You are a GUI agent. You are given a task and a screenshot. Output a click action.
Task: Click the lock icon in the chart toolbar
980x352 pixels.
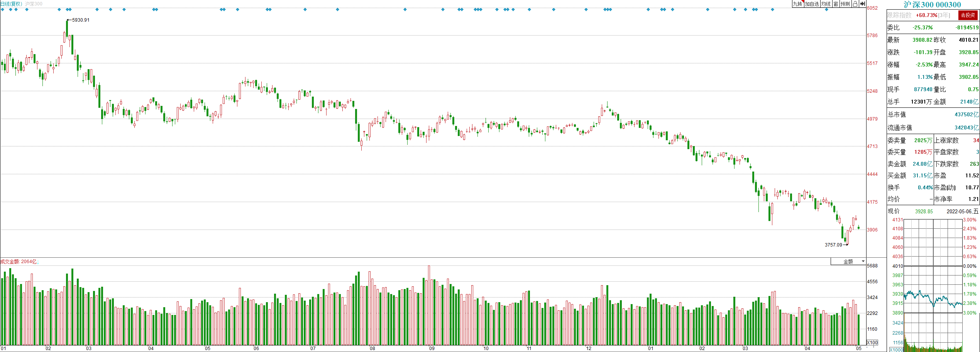855,4
